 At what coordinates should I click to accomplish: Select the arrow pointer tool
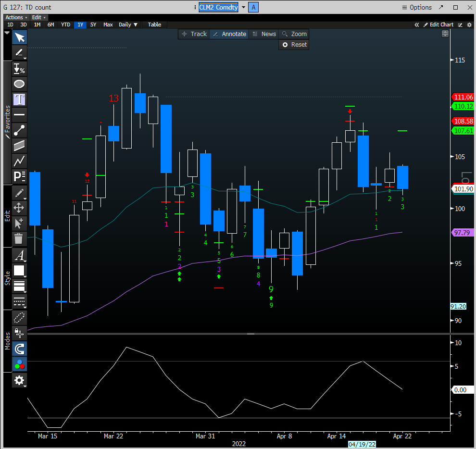(x=19, y=37)
